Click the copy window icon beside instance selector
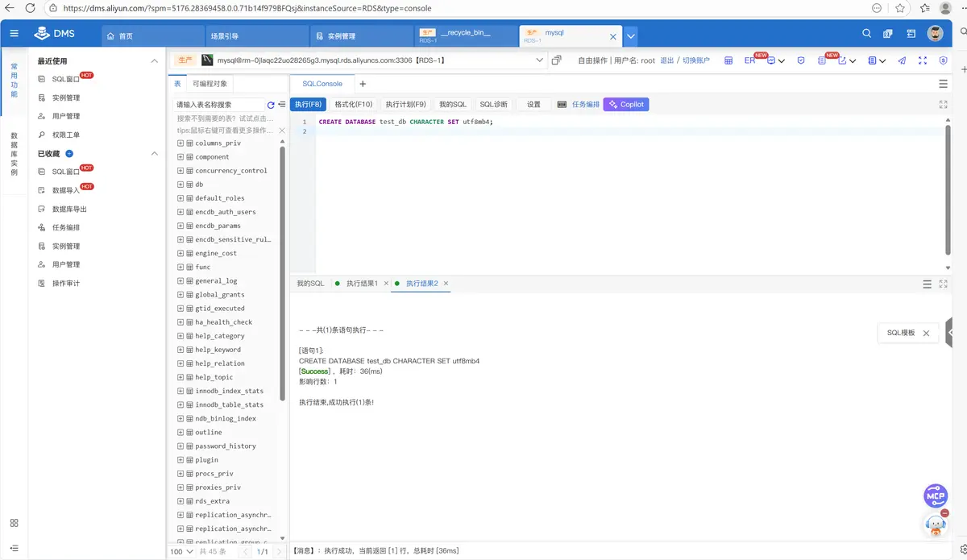 556,60
